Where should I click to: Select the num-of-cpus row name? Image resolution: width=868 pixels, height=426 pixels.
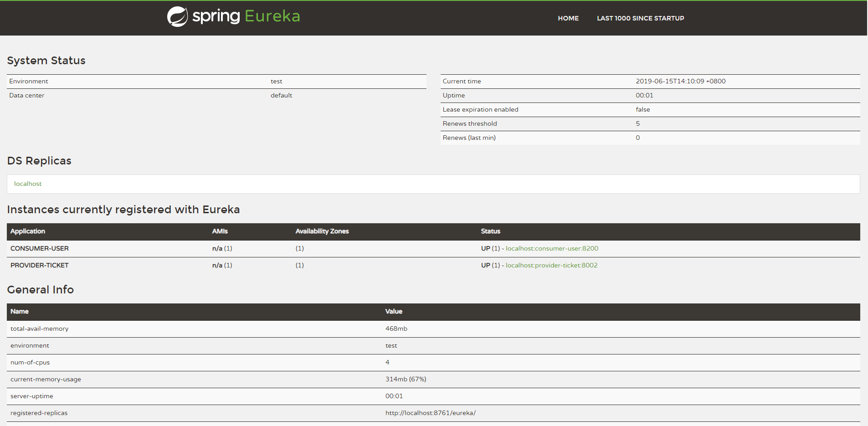pos(30,362)
